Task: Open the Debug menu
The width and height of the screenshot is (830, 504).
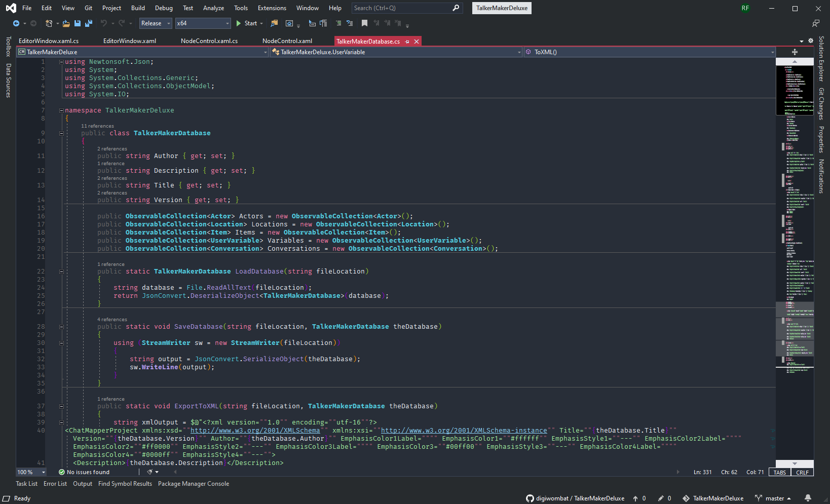Action: (x=164, y=8)
